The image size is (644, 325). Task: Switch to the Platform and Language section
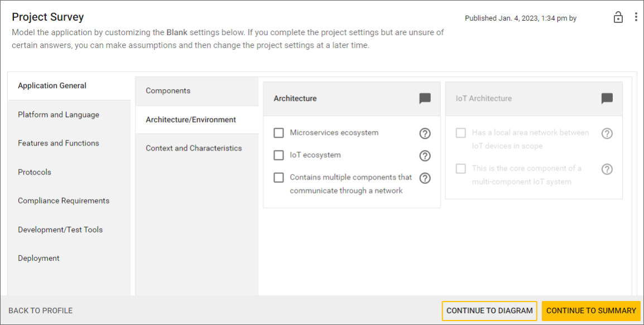pyautogui.click(x=59, y=115)
